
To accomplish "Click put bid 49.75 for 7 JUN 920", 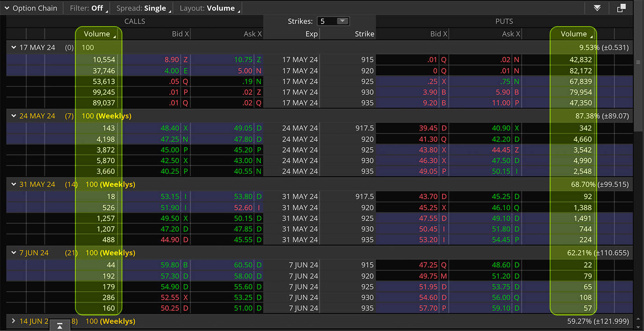I will pos(429,276).
